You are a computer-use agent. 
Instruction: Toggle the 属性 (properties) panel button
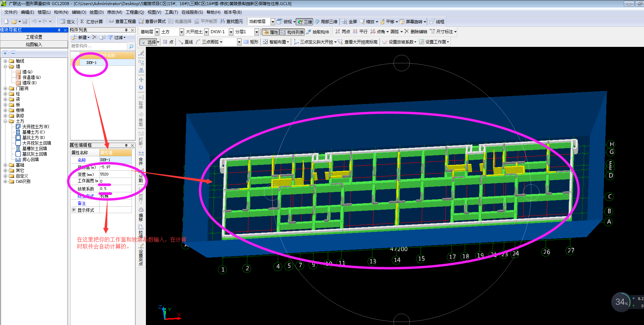click(270, 32)
